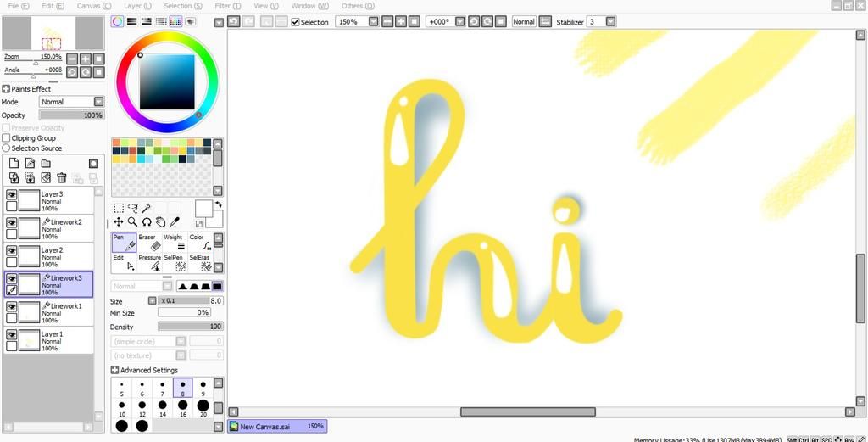Hide Linework2 layer eye icon
The width and height of the screenshot is (868, 442).
tap(11, 222)
